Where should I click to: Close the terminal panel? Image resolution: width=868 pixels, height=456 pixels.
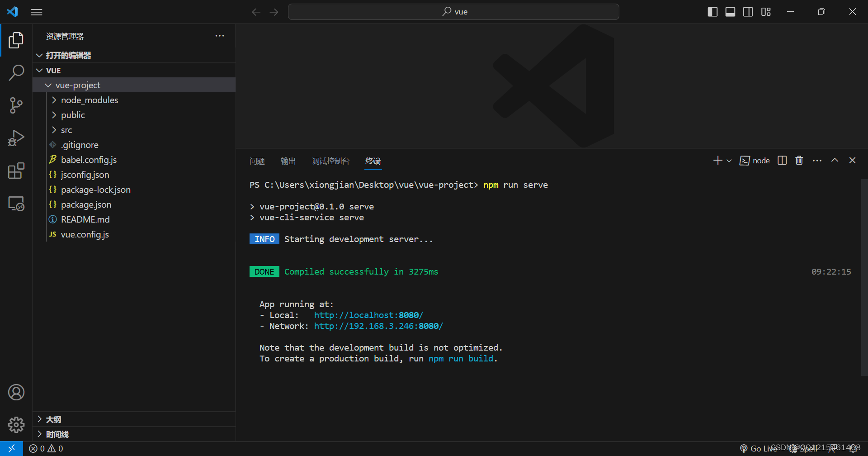pos(853,161)
